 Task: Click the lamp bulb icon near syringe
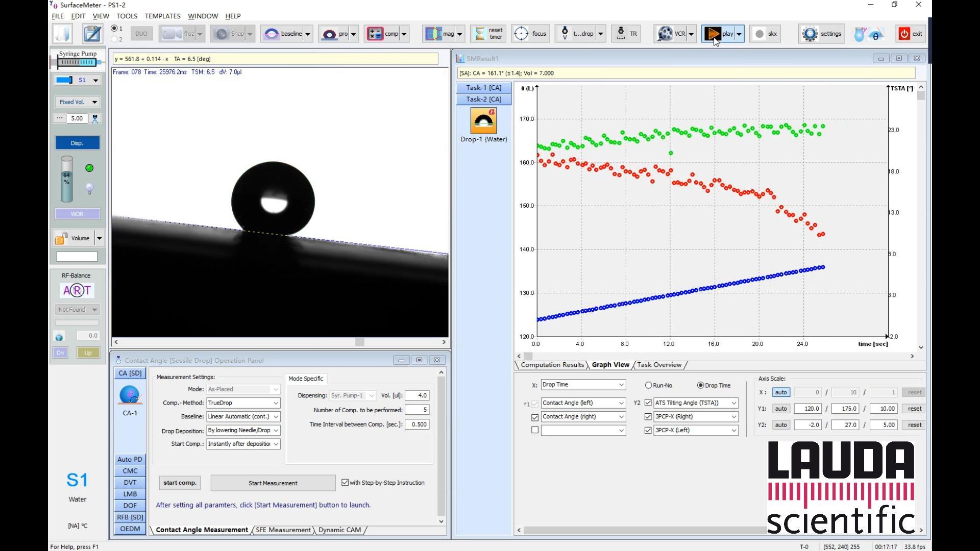(89, 189)
